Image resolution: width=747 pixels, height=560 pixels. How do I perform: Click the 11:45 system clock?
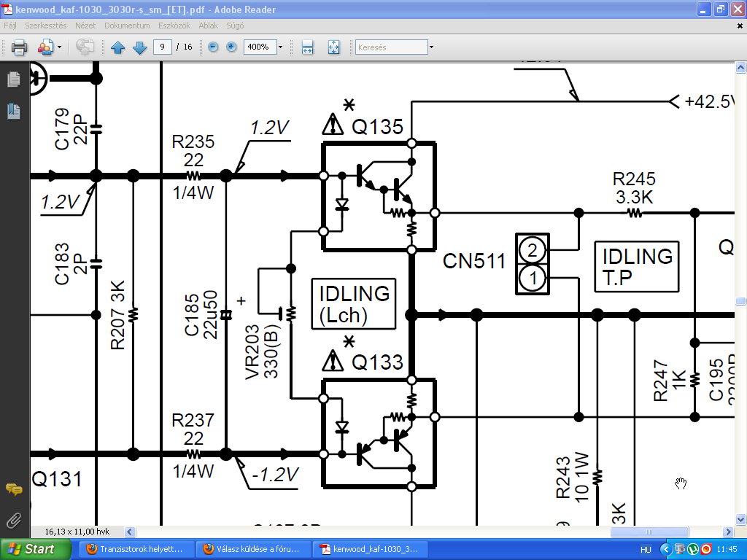pos(727,550)
